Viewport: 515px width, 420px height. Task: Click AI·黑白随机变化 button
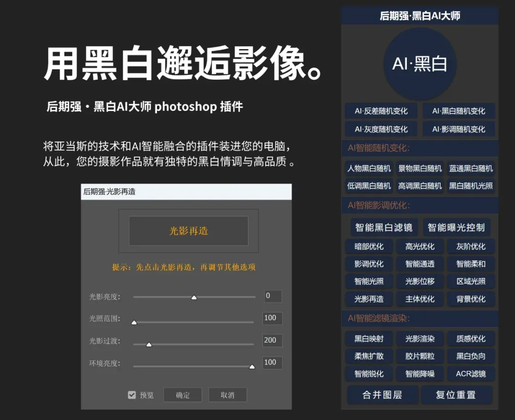coord(459,111)
